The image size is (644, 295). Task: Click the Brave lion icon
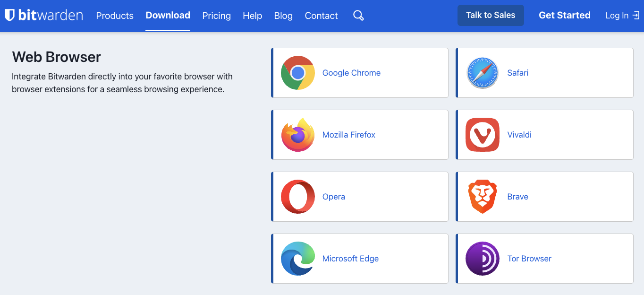(482, 197)
